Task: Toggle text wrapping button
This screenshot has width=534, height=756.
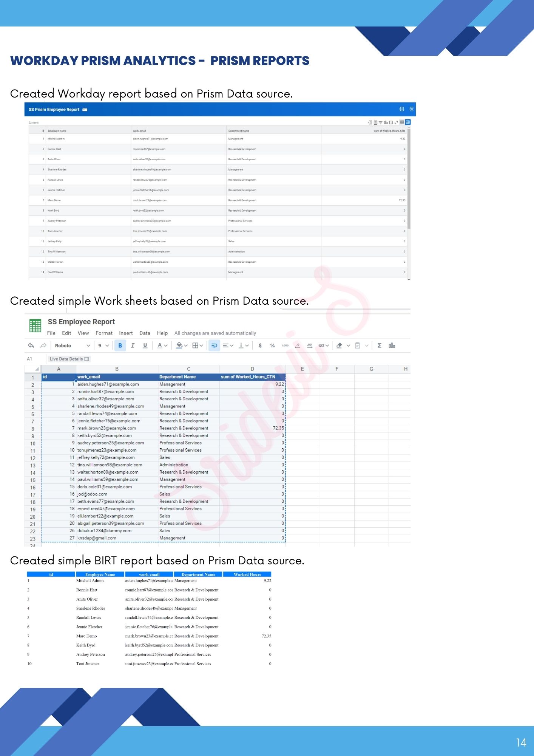Action: (x=214, y=345)
